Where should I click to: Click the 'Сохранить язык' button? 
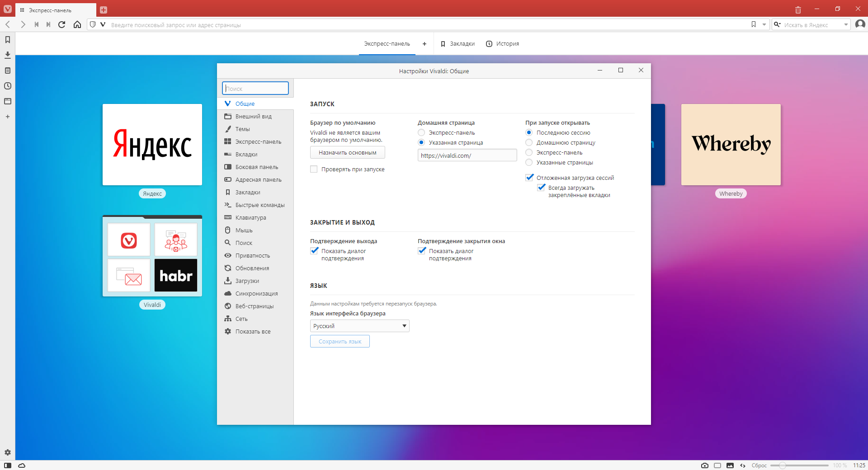[x=340, y=342]
